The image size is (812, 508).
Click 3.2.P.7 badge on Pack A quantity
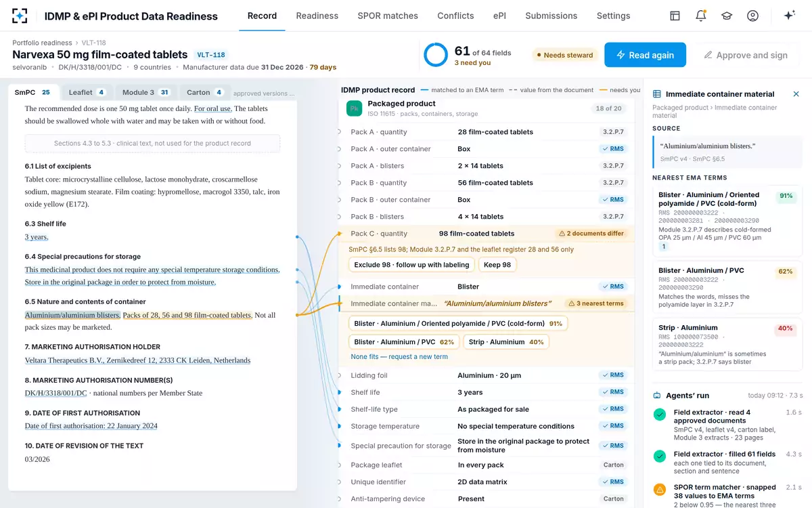[614, 132]
